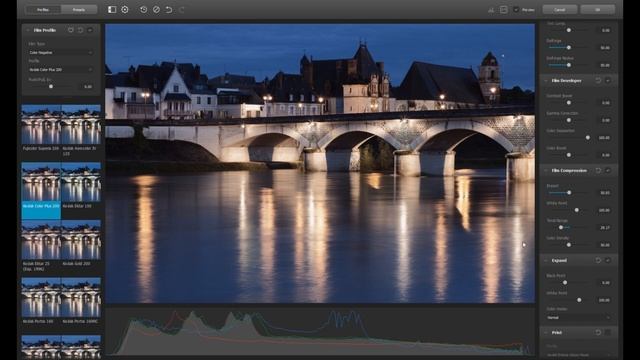Viewport: 640px width, 360px height.
Task: Collapse the Film Developer panel
Action: tap(546, 81)
